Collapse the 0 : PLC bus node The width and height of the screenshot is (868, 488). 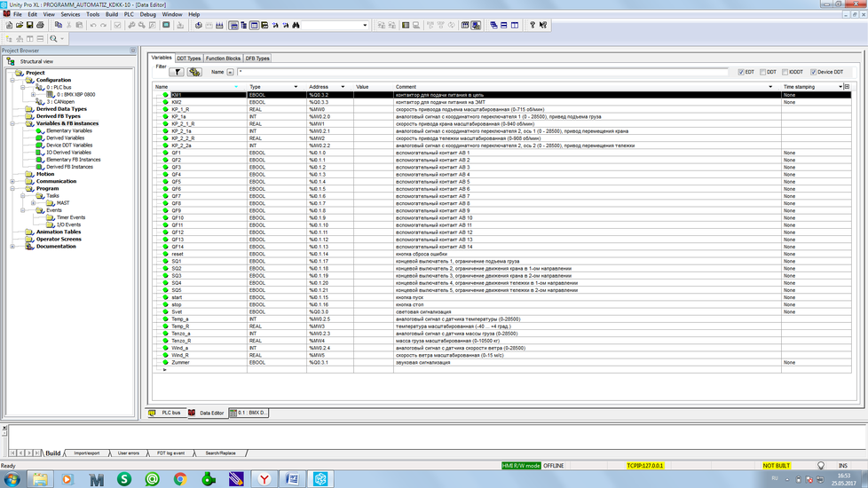click(x=23, y=88)
